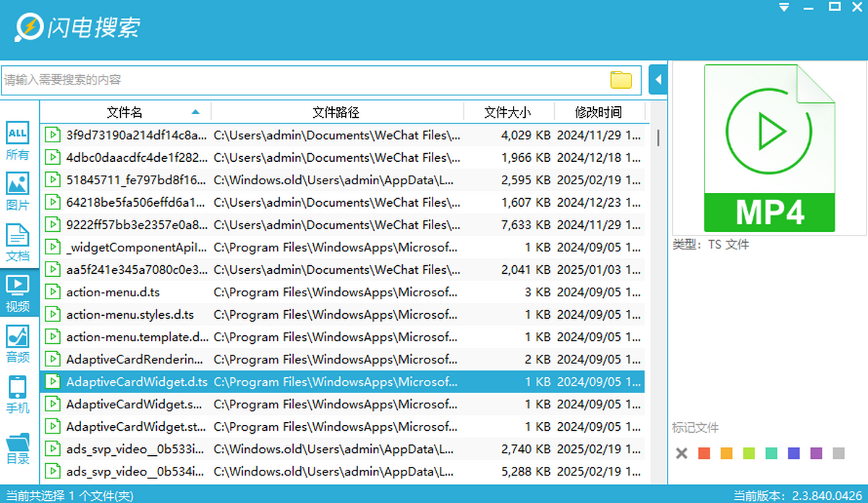The width and height of the screenshot is (868, 503).
Task: Click the 文件路径 column header
Action: [x=336, y=112]
